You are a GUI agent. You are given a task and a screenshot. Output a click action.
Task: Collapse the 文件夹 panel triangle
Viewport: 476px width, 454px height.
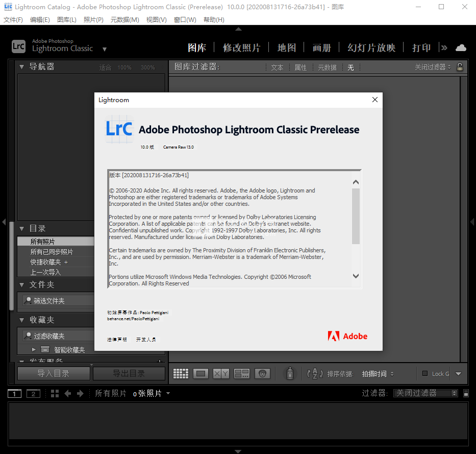(x=21, y=285)
